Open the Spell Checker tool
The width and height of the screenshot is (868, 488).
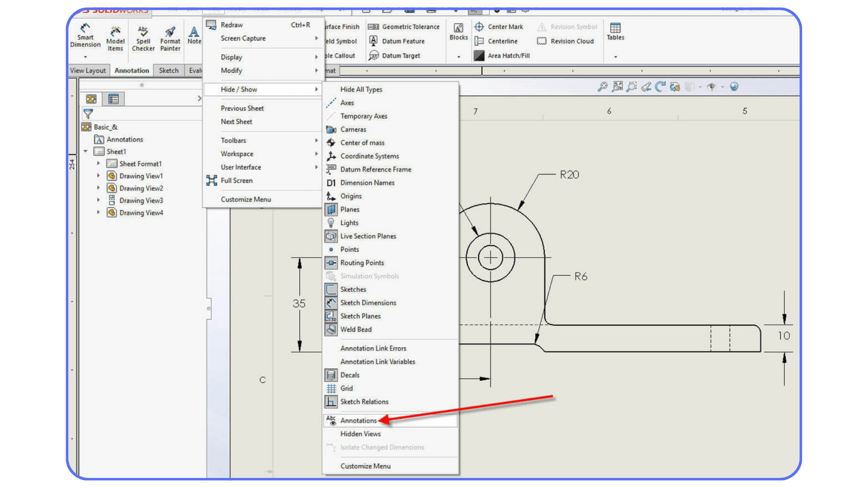coord(143,36)
